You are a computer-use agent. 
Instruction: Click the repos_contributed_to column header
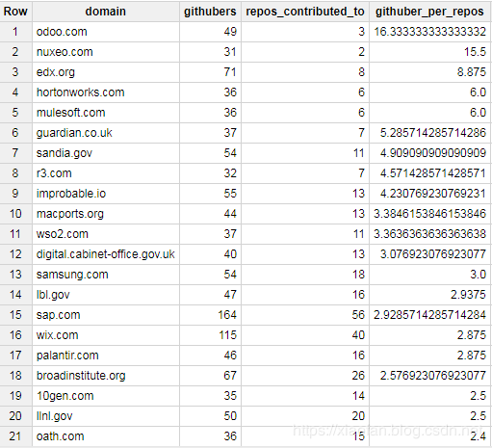(x=305, y=12)
